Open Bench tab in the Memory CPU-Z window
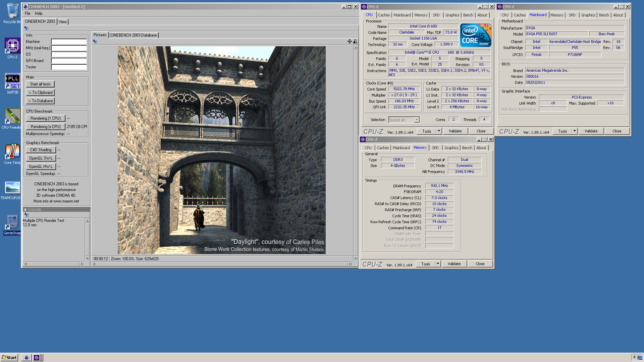Viewport: 644px width, 362px height. pos(467,148)
